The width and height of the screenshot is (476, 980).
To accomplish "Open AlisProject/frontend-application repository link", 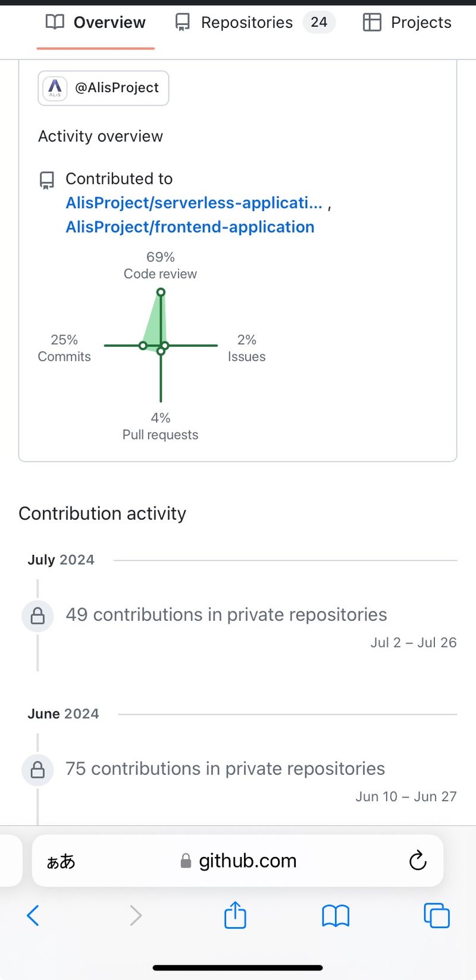I will [x=190, y=227].
